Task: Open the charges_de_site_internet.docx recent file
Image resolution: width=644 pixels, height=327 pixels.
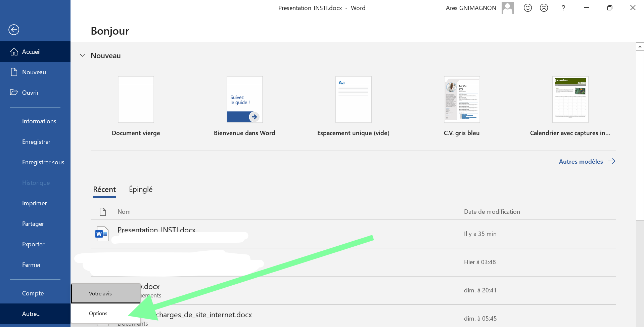Action: [x=353, y=316]
